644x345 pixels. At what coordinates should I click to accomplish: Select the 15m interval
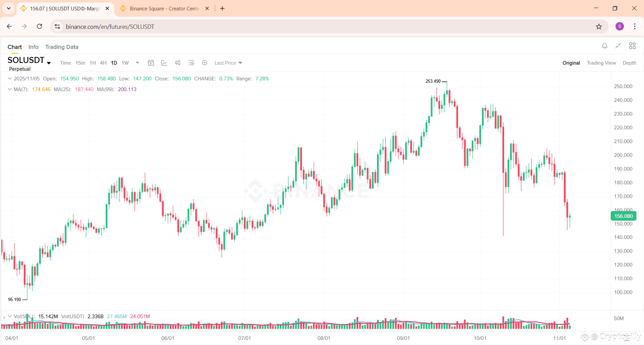80,63
